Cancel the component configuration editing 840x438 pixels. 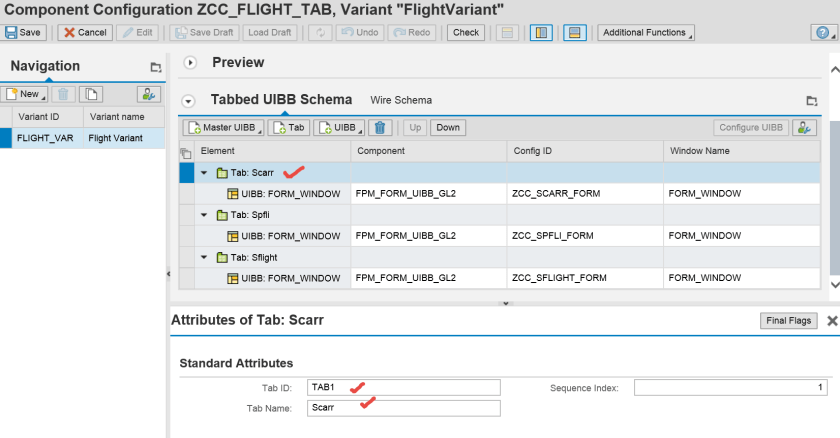coord(83,32)
